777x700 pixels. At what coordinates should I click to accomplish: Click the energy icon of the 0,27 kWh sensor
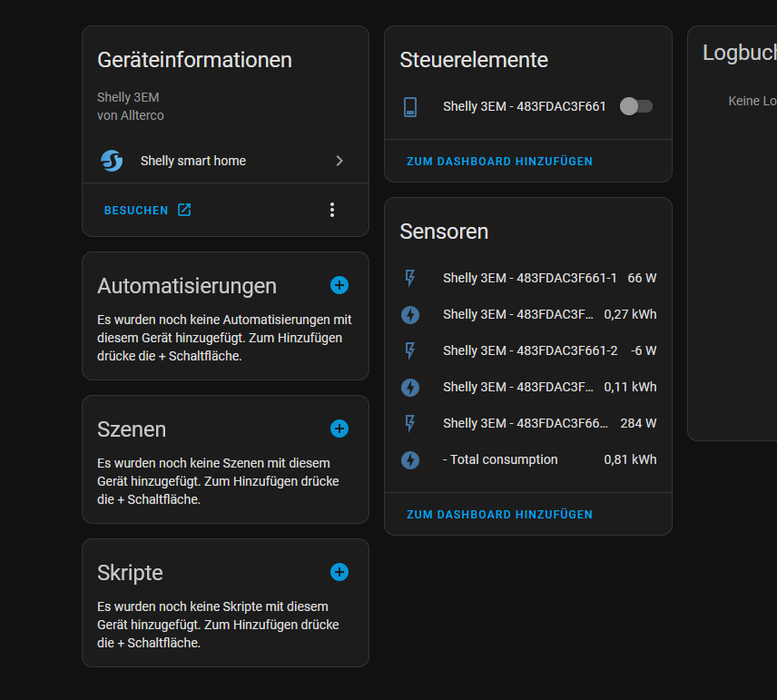click(x=410, y=314)
